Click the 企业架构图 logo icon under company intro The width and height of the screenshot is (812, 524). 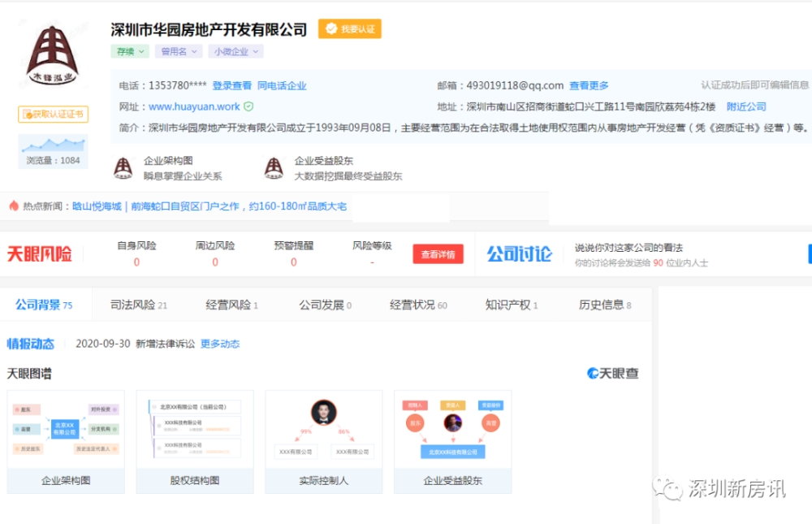[x=123, y=168]
